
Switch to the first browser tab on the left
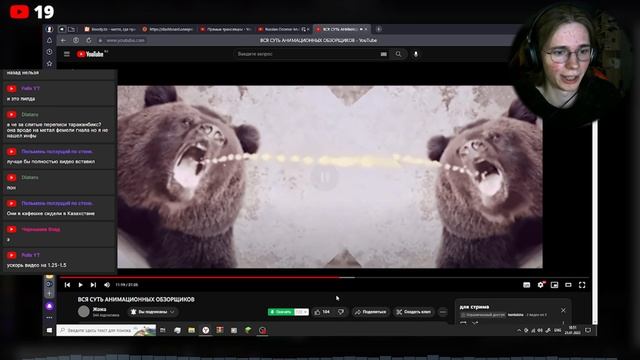(x=109, y=29)
